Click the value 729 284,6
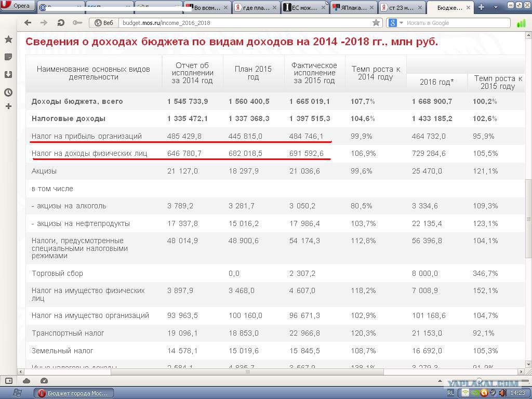This screenshot has width=532, height=399. coord(429,153)
